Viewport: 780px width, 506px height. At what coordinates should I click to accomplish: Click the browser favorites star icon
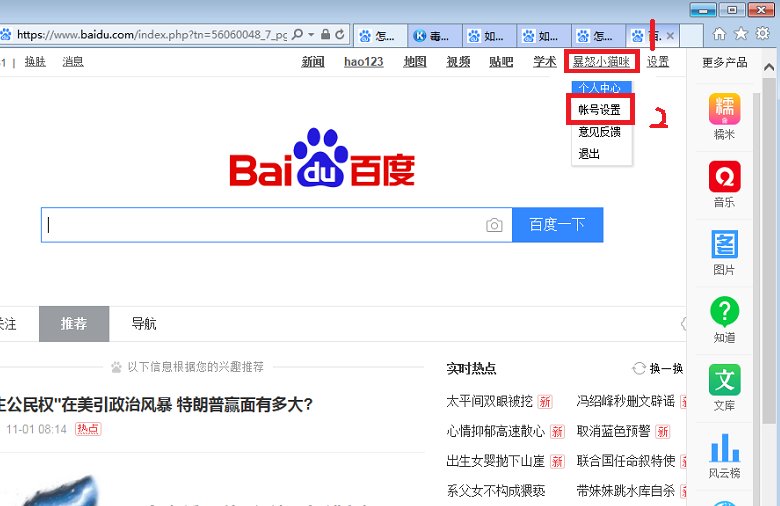click(x=741, y=33)
